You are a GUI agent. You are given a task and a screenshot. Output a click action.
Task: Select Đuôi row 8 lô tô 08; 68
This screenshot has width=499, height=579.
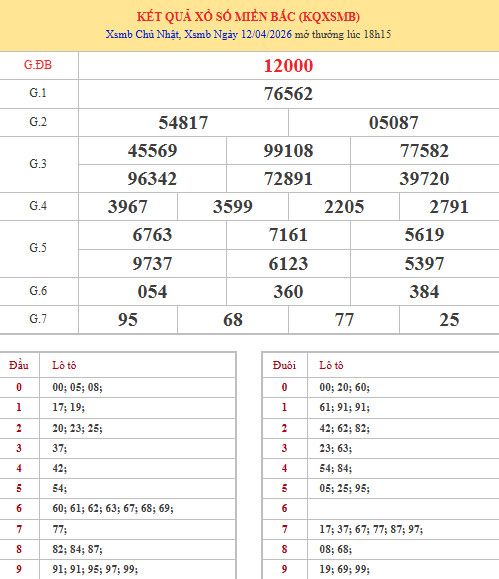(335, 549)
